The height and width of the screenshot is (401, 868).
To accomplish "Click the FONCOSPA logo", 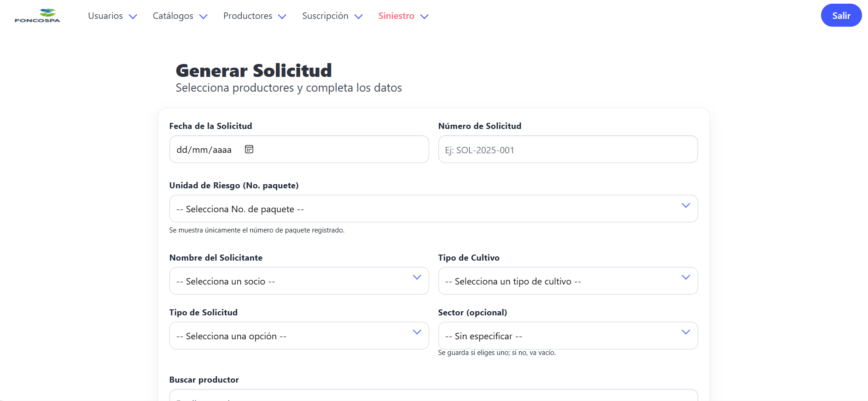I will tap(38, 15).
